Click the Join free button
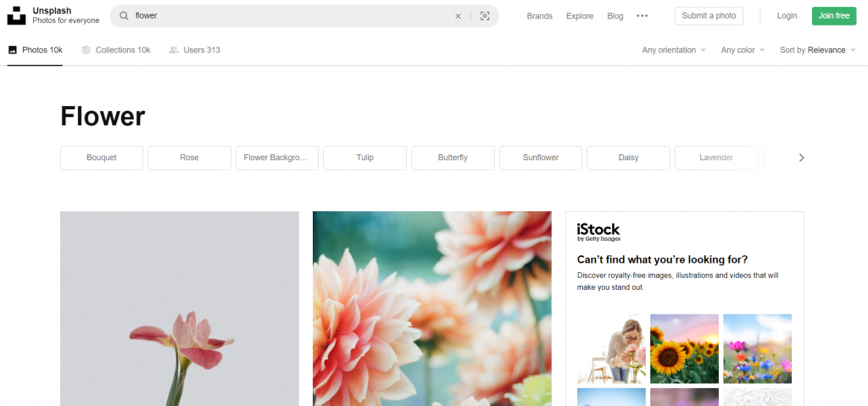Viewport: 868px width, 406px height. [834, 16]
